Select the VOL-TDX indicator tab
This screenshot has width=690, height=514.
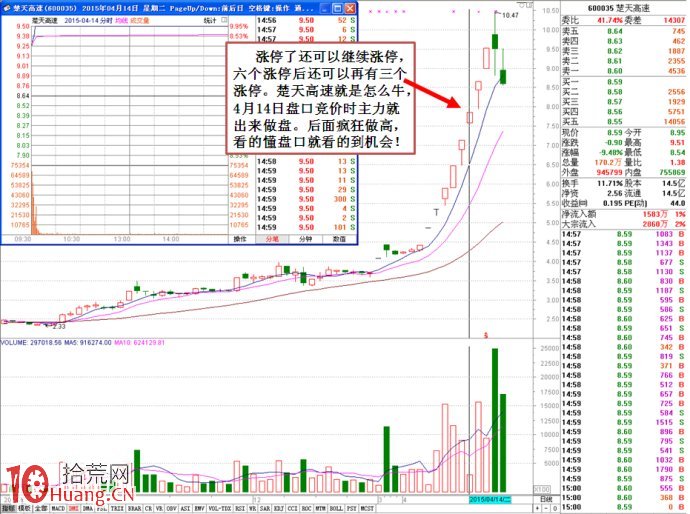click(x=220, y=508)
